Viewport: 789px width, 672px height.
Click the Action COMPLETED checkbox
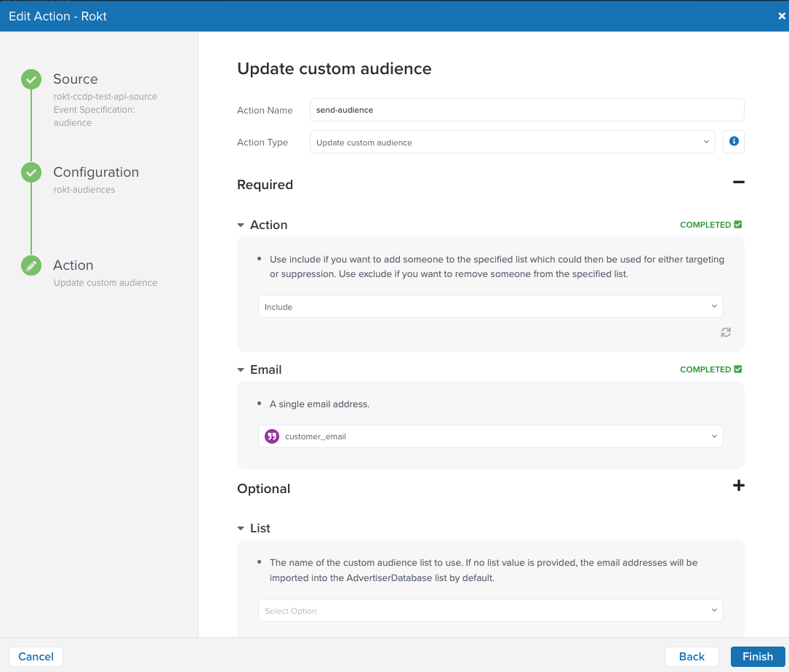pyautogui.click(x=737, y=225)
